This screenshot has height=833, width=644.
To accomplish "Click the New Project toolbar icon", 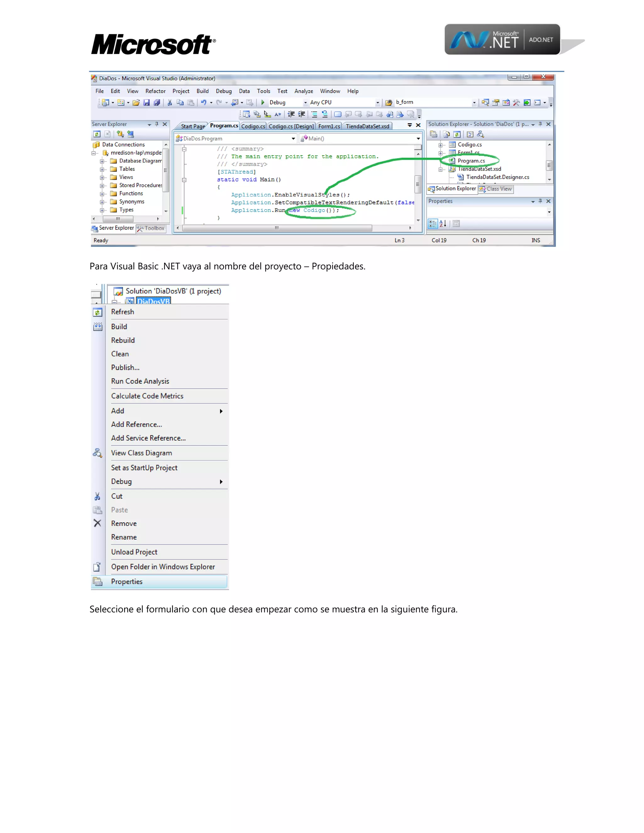I will [106, 102].
